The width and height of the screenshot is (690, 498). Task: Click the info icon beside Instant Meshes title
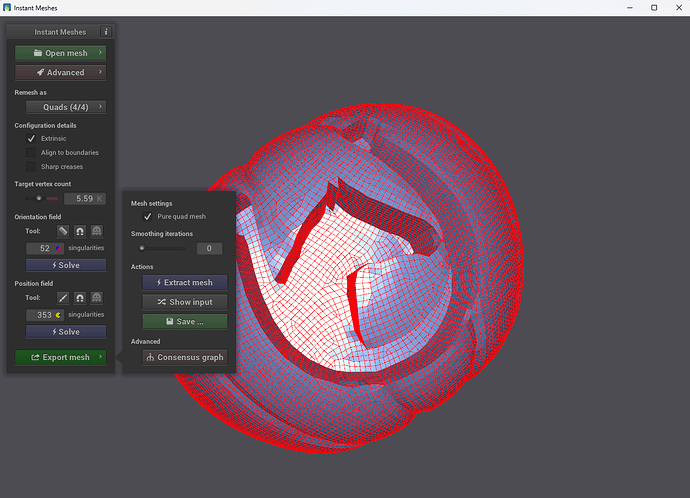coord(106,32)
